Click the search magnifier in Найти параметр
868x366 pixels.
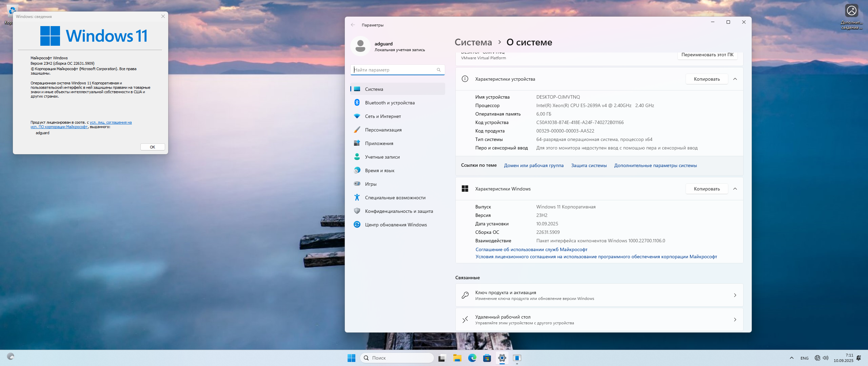[439, 70]
